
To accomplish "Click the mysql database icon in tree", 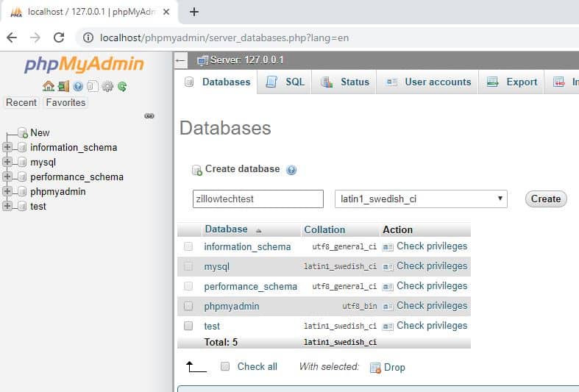I will tap(22, 162).
